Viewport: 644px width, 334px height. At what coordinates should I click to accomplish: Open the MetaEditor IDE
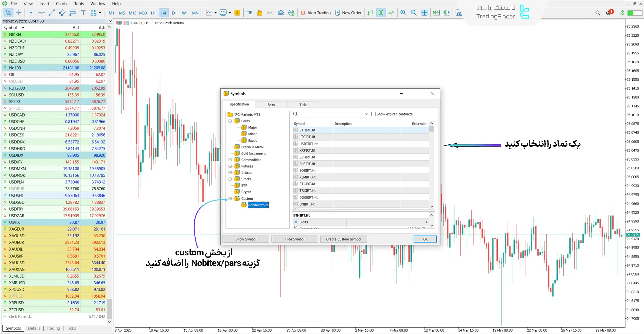[249, 13]
